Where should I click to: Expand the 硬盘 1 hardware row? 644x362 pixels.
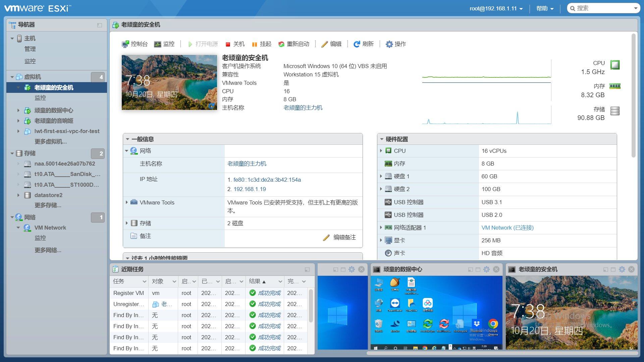(x=381, y=176)
